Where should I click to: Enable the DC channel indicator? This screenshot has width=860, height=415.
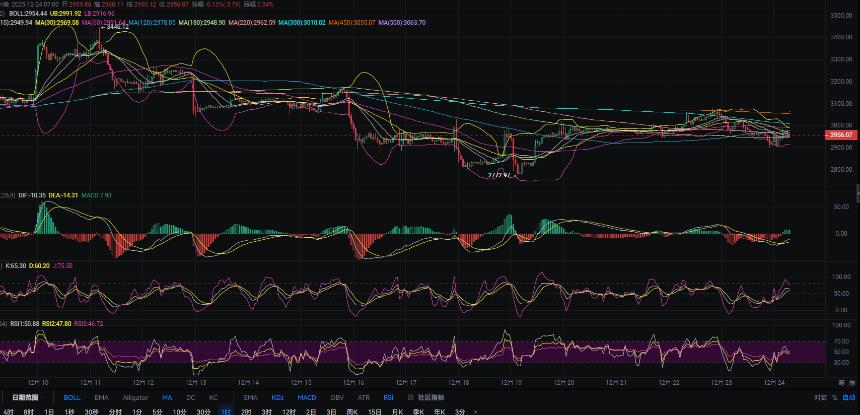191,397
